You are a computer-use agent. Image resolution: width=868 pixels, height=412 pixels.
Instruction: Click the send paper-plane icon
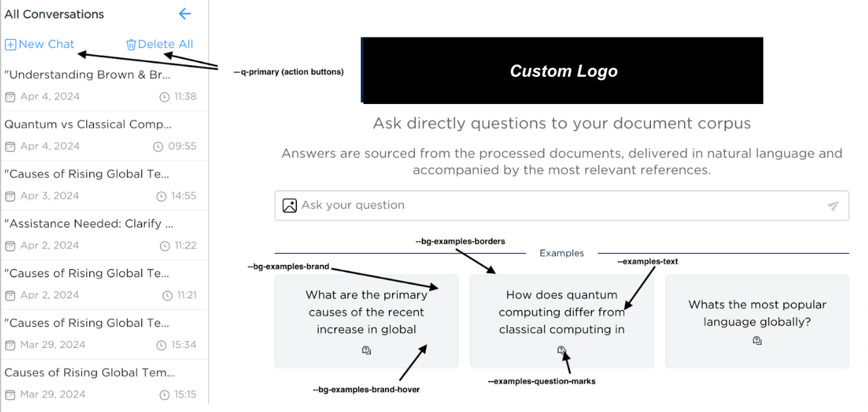pos(833,206)
